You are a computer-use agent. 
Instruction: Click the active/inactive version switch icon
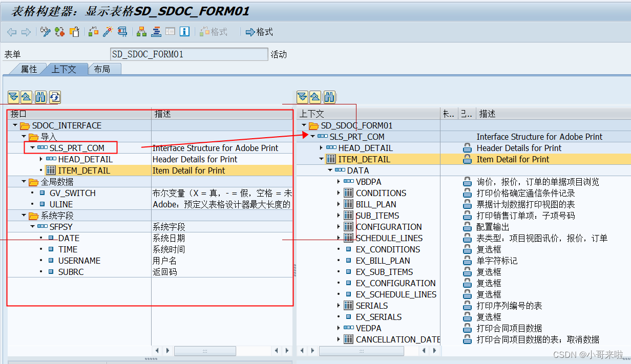click(x=59, y=32)
